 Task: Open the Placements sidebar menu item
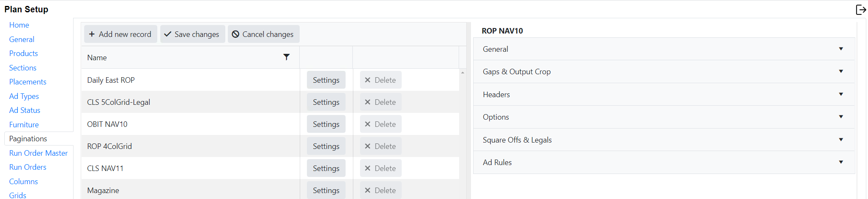click(x=28, y=82)
